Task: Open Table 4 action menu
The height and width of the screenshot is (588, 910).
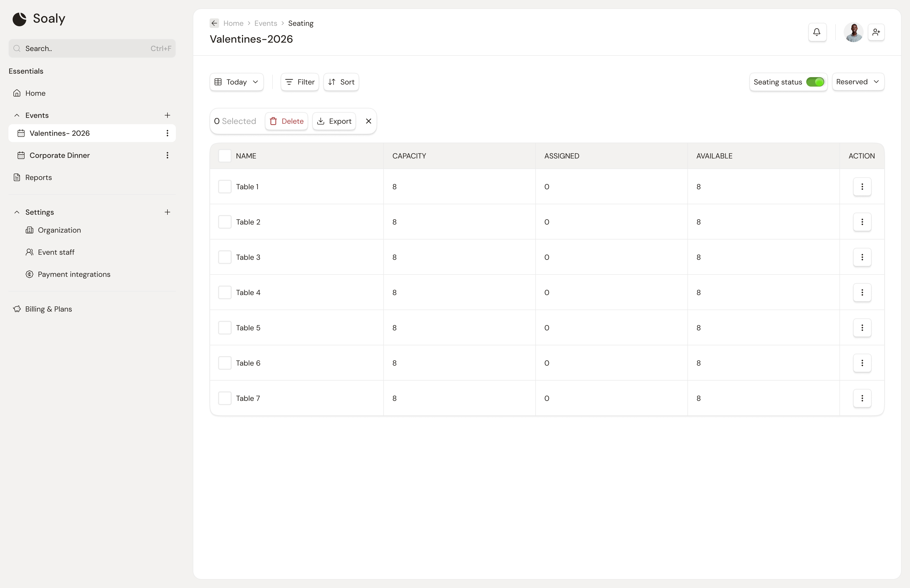Action: coord(862,292)
